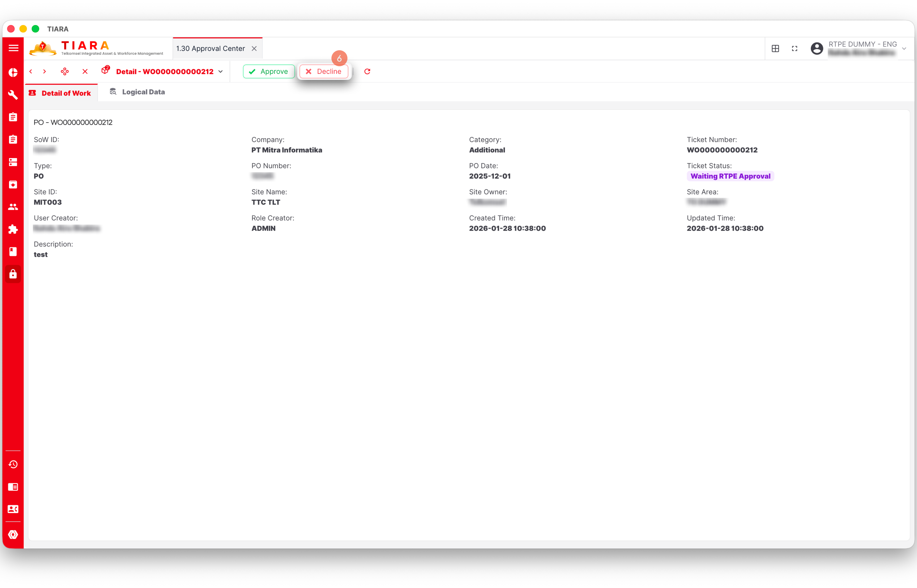This screenshot has height=588, width=917.
Task: Click the red X close detail icon
Action: (85, 71)
